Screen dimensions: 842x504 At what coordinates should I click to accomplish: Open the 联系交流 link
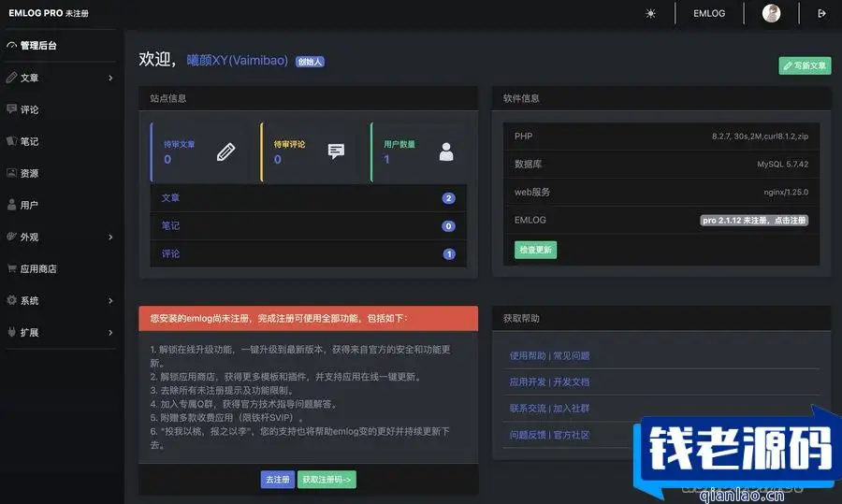(x=528, y=409)
